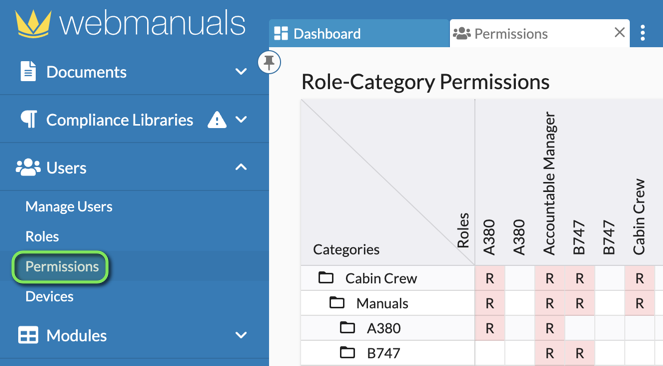
Task: Collapse the Users menu chevron
Action: 241,167
